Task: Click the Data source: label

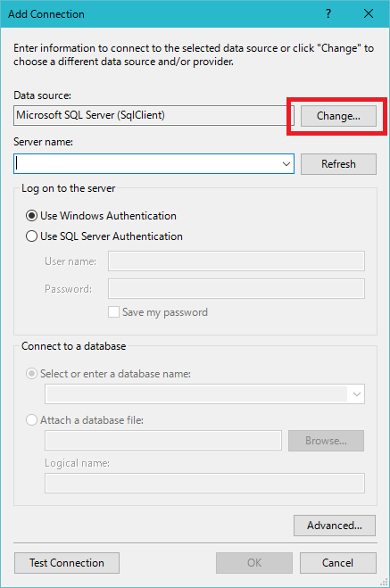Action: coord(42,95)
